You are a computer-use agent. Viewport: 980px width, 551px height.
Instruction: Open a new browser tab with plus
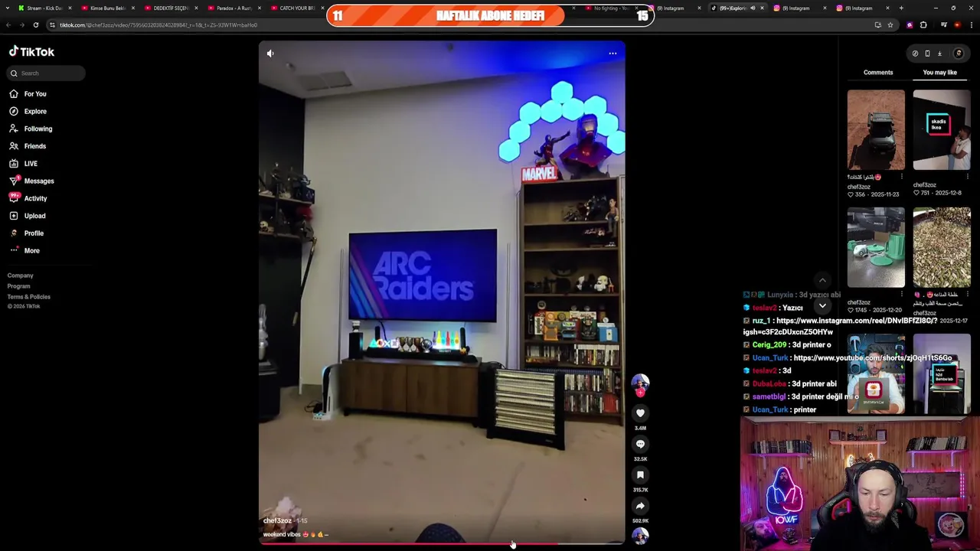click(x=901, y=8)
